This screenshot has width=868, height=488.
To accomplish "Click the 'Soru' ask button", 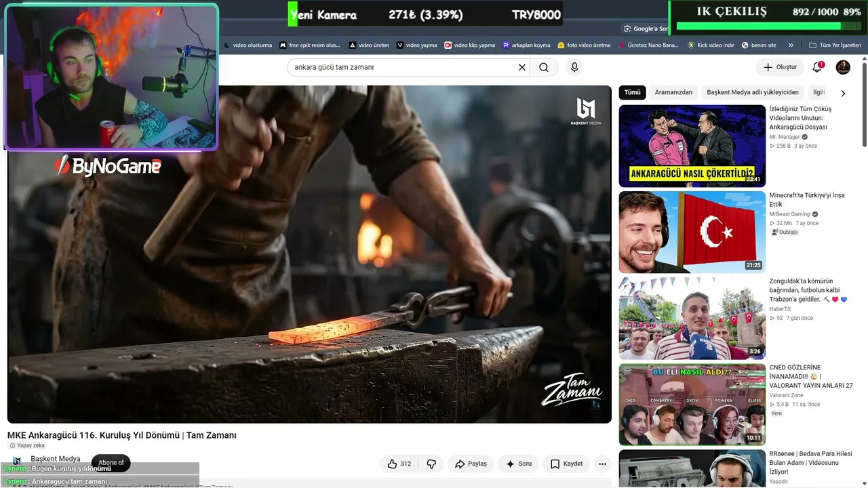I will point(519,464).
